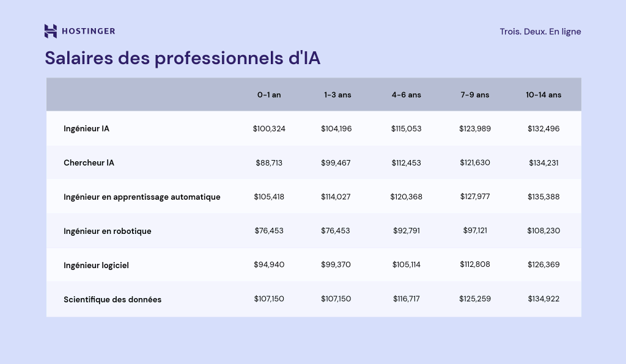Click 'Ingénieur en apprentissage automatique' row label

click(x=142, y=197)
